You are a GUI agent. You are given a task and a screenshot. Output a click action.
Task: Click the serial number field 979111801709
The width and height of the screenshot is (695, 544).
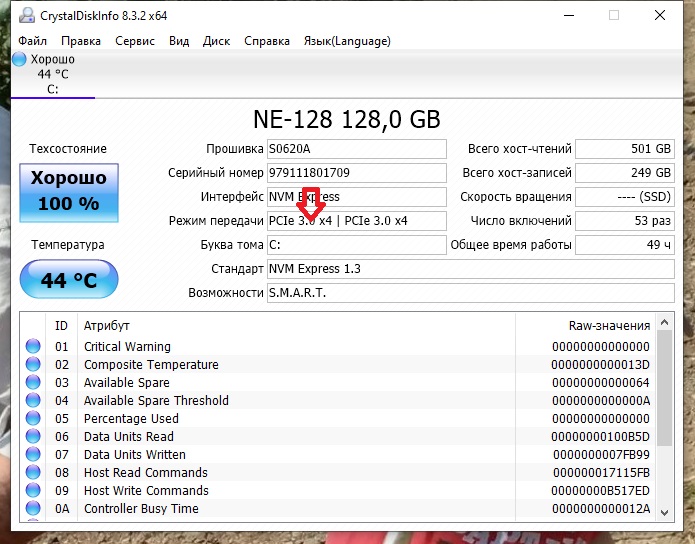click(x=356, y=173)
